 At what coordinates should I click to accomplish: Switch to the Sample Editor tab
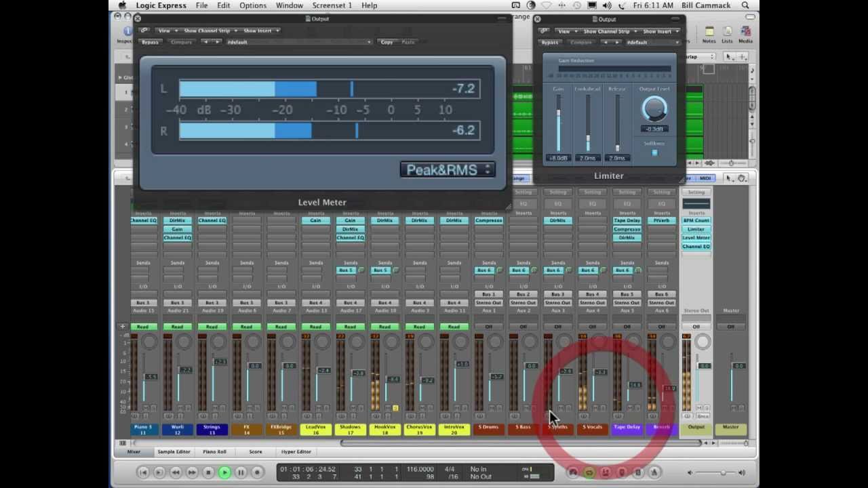[x=174, y=451]
